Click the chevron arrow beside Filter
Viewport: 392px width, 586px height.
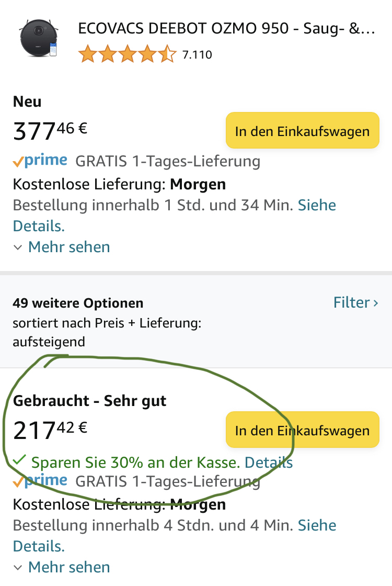(376, 303)
